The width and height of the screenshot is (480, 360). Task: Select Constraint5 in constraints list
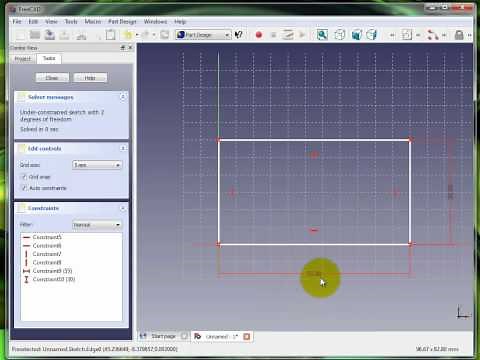click(47, 237)
